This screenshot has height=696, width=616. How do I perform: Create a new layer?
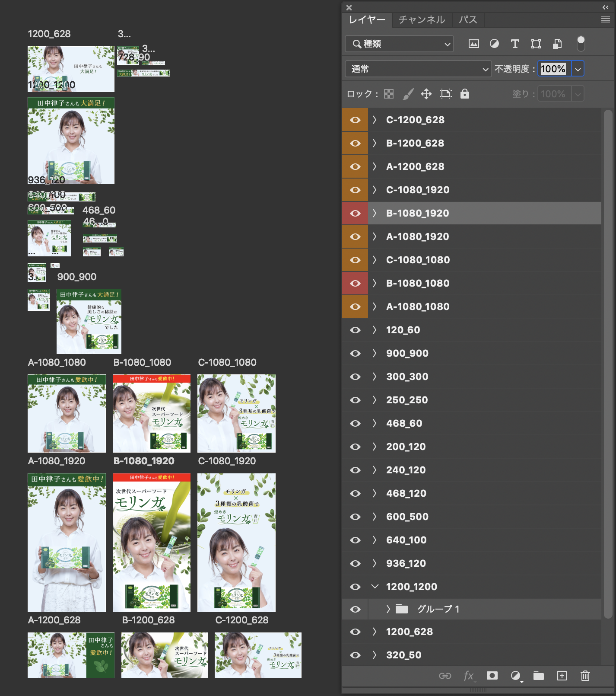click(x=562, y=676)
